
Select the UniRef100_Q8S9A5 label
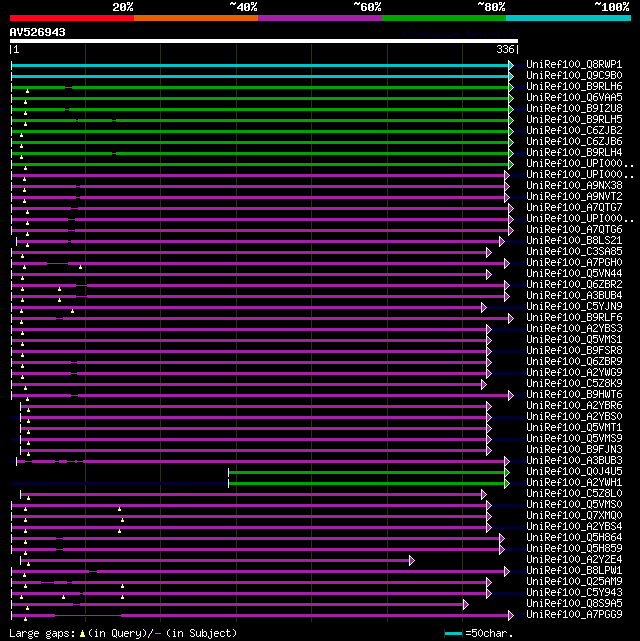(574, 603)
